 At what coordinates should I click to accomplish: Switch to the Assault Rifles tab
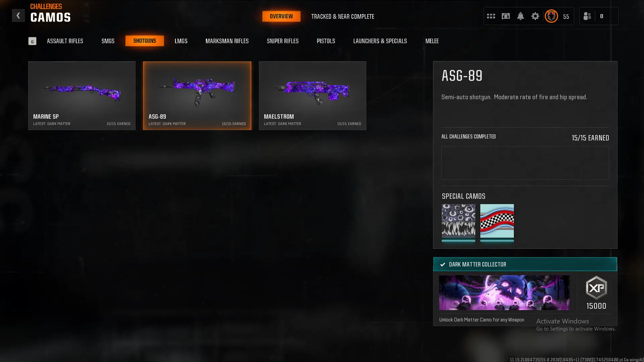tap(65, 41)
